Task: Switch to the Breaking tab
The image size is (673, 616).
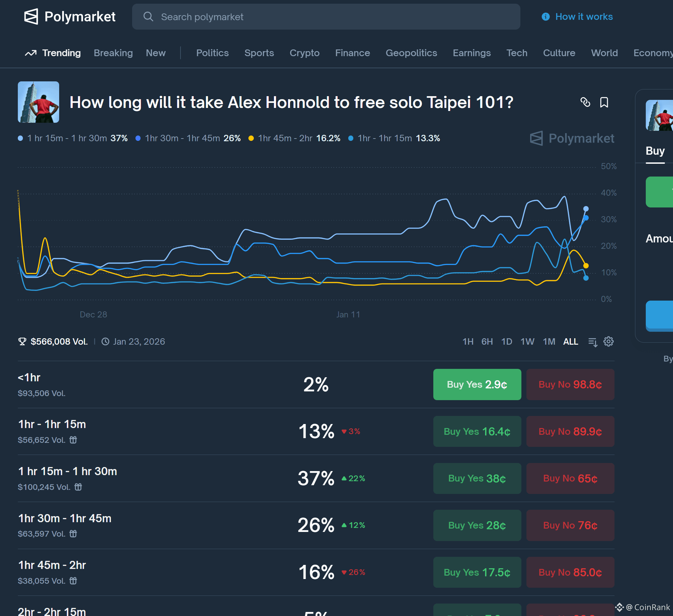Action: pos(113,53)
